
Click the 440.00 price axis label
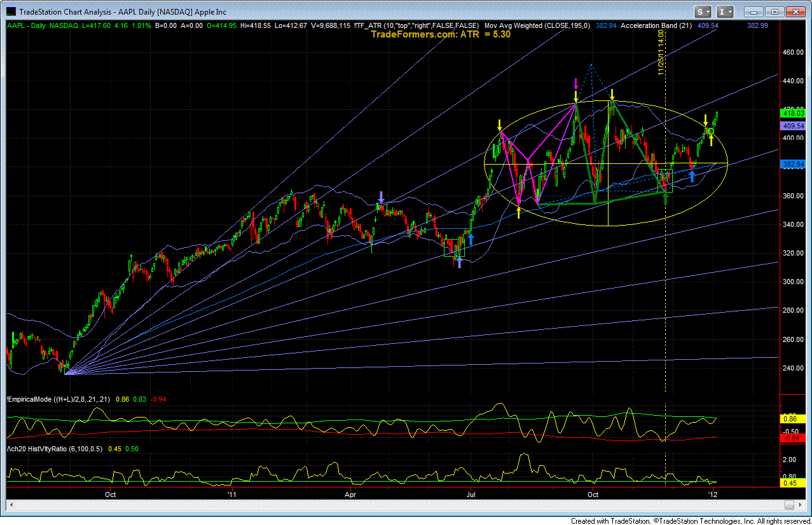point(792,81)
